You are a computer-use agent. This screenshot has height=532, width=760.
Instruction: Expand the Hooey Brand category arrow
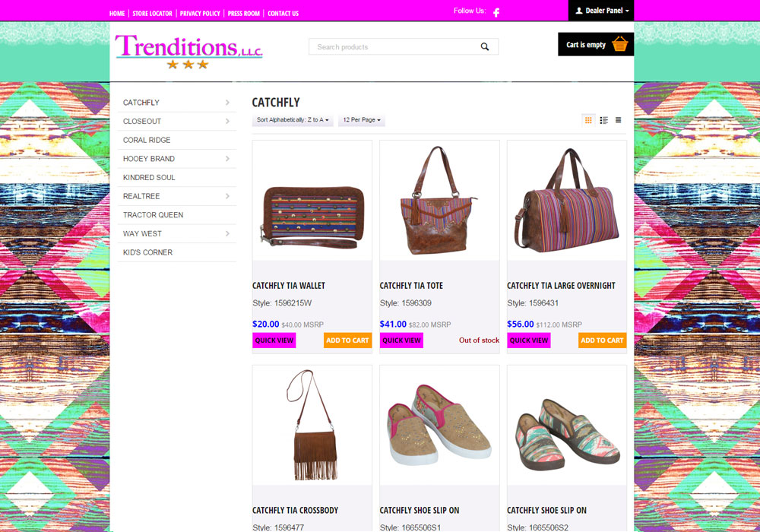coord(227,158)
